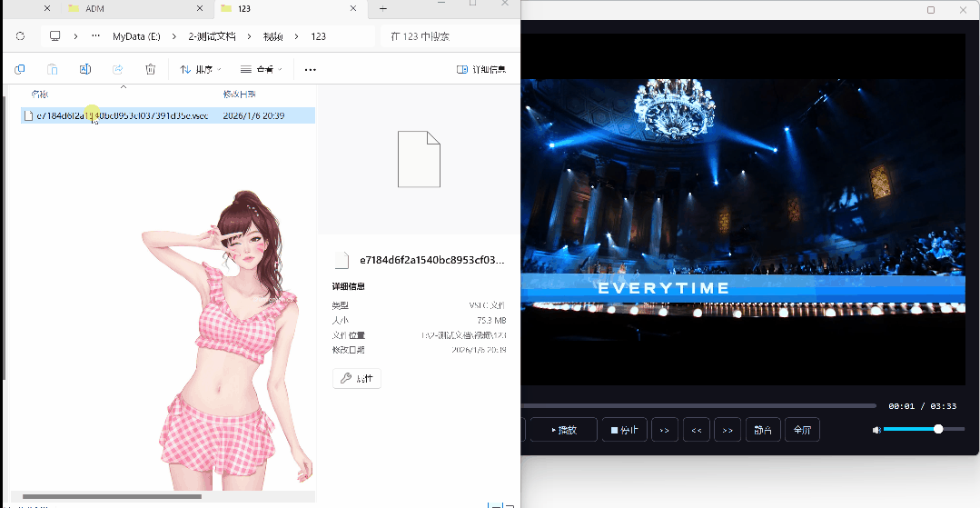980x508 pixels.
Task: Click the Paste icon in Explorer toolbar
Action: 53,69
